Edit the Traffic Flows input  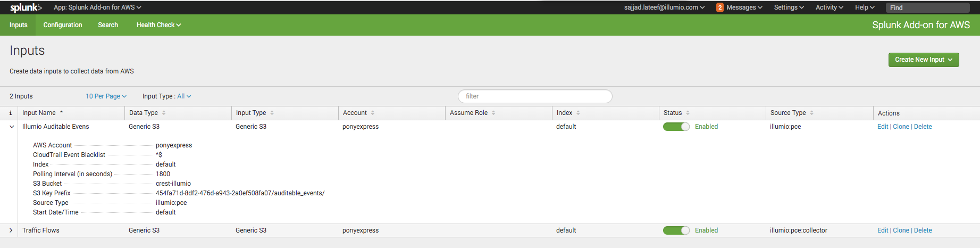point(883,230)
